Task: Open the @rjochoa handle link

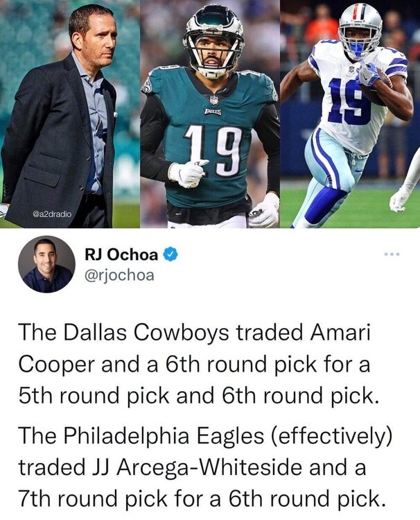Action: 120,275
